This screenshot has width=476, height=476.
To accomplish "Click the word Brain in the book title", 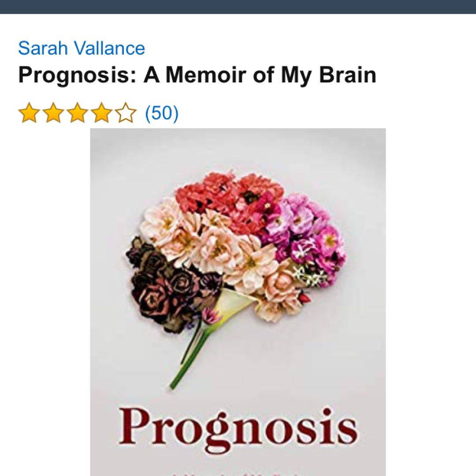I will pyautogui.click(x=347, y=74).
